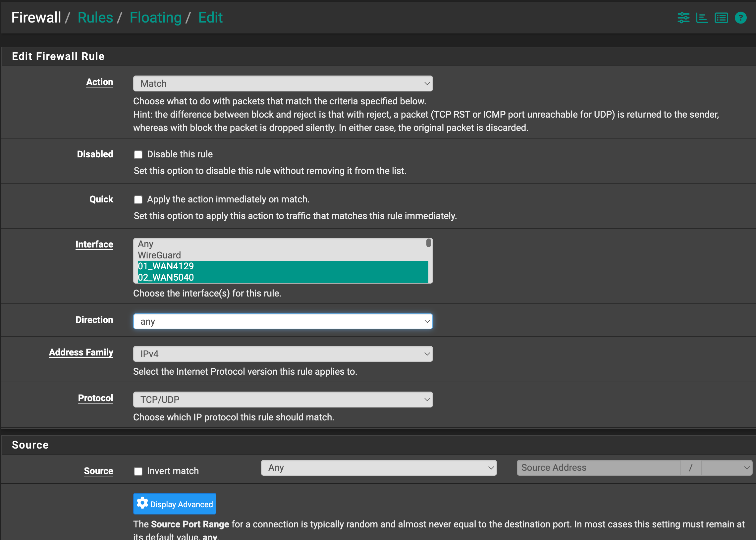The width and height of the screenshot is (756, 540).
Task: Open the Address Family IPv4 dropdown
Action: pyautogui.click(x=283, y=354)
